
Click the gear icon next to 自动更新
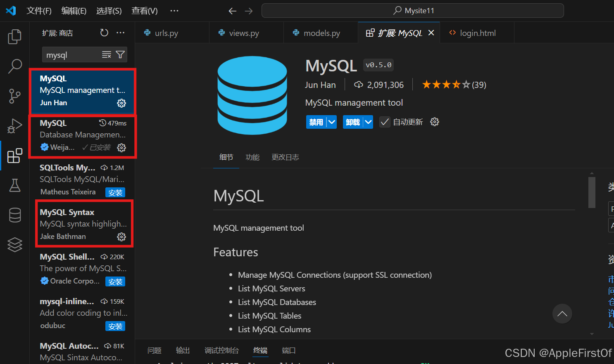[x=434, y=121]
